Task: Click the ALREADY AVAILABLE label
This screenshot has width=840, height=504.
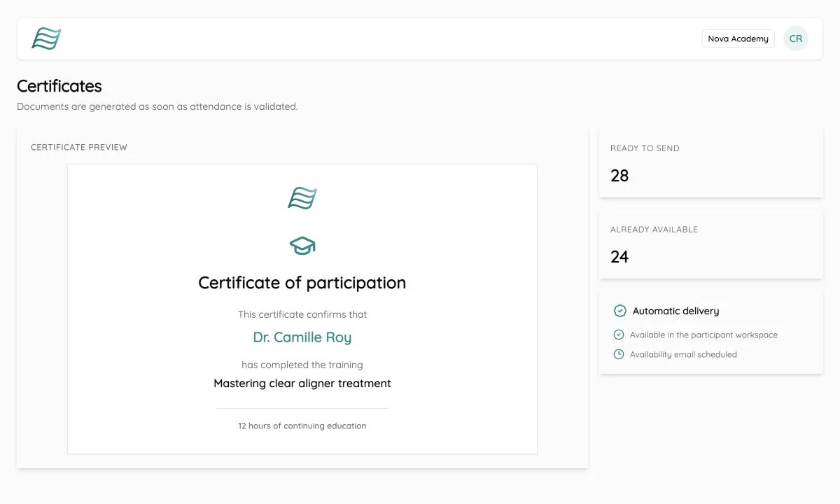Action: (654, 230)
